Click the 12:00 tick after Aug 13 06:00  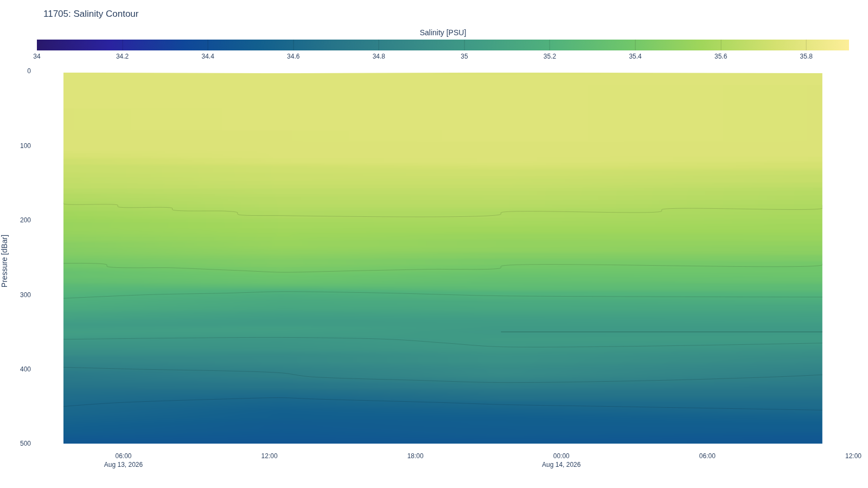269,456
